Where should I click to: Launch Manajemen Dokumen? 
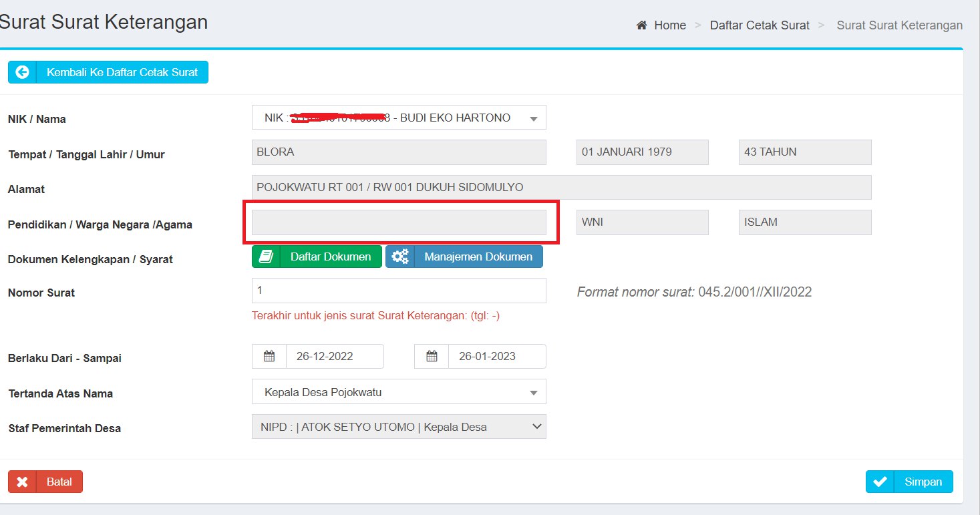click(x=474, y=256)
